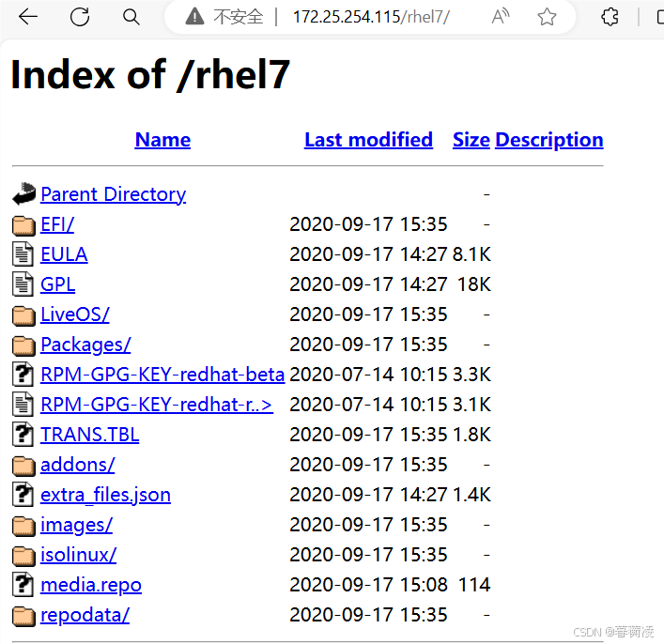Open the TRANS.TBL file link
This screenshot has width=664, height=644.
90,435
